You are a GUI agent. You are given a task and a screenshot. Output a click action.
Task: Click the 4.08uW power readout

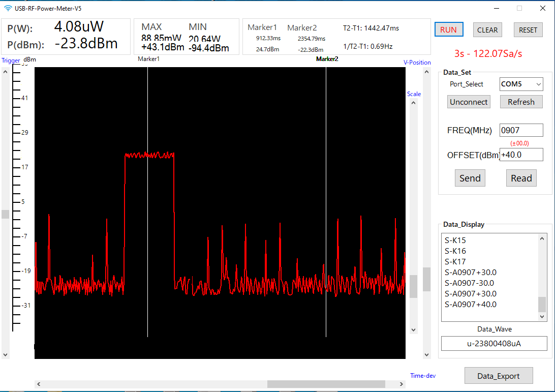coord(79,26)
